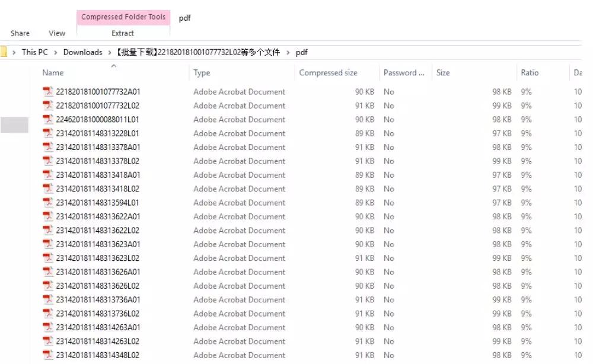This screenshot has width=593, height=364.
Task: Click the PDF icon beside 231420181148314263L02
Action: point(47,341)
